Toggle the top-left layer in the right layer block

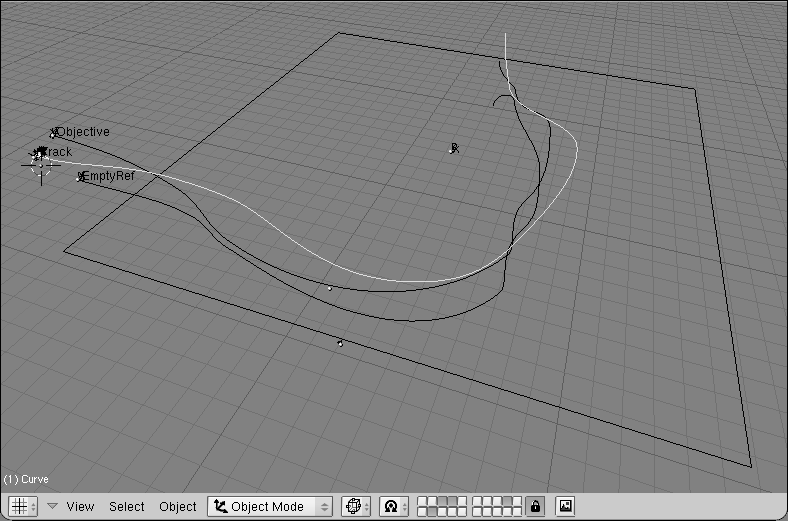[x=478, y=501]
